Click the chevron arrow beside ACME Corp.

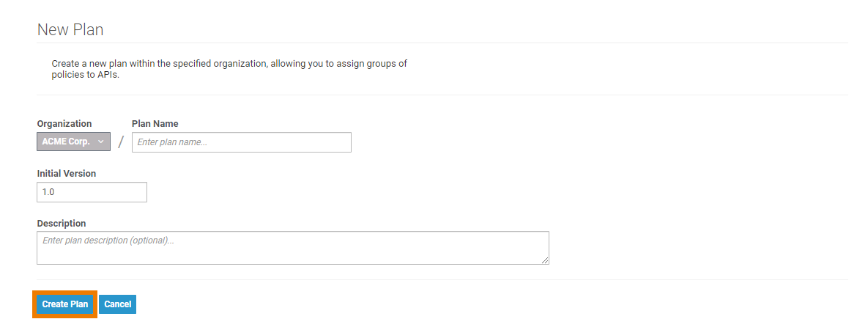[x=100, y=142]
